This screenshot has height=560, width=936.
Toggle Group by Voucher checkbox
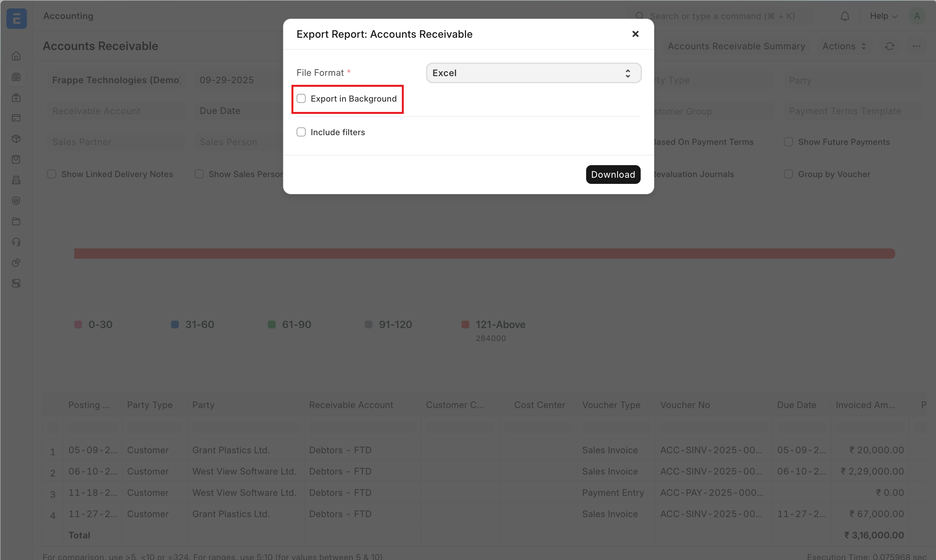coord(788,174)
